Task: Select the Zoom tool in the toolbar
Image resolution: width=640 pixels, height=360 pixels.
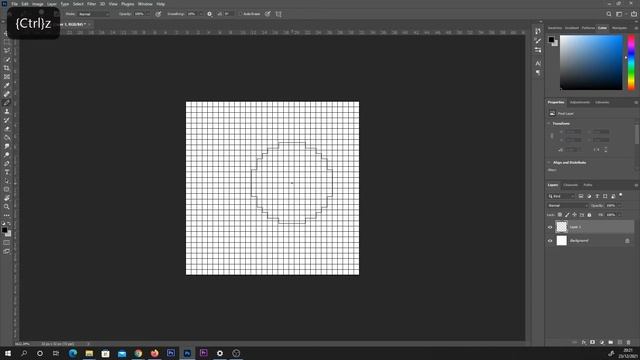Action: pyautogui.click(x=7, y=207)
